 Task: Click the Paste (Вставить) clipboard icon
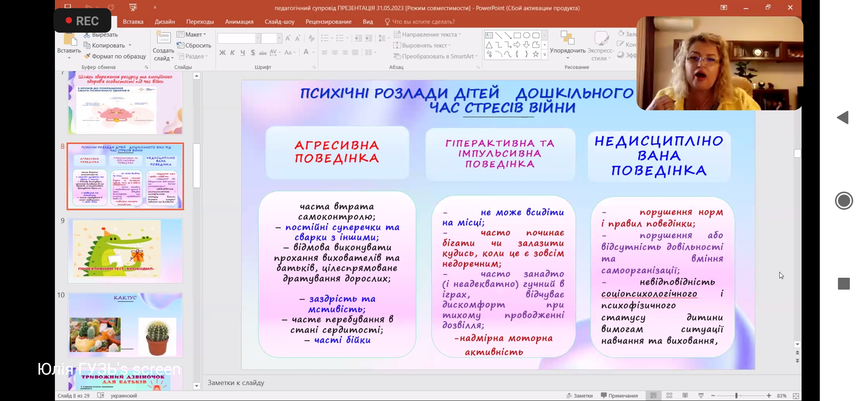[x=69, y=39]
